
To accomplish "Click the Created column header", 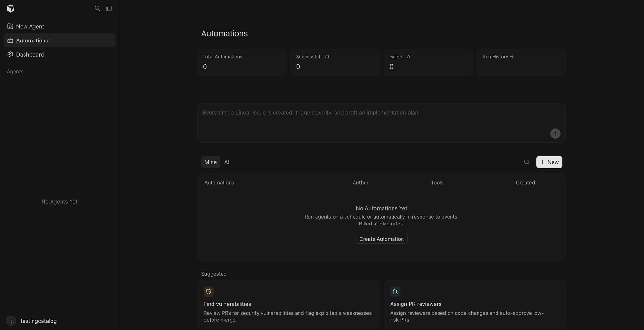I will pos(525,183).
